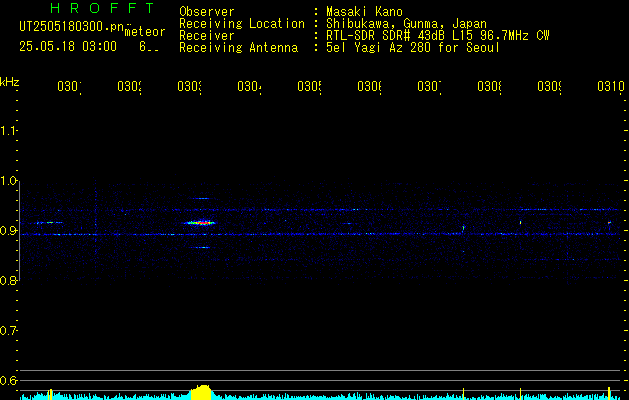The width and height of the screenshot is (629, 400).
Task: Select the RTL-SDR SDR# 43dB receiver details
Action: pyautogui.click(x=438, y=36)
